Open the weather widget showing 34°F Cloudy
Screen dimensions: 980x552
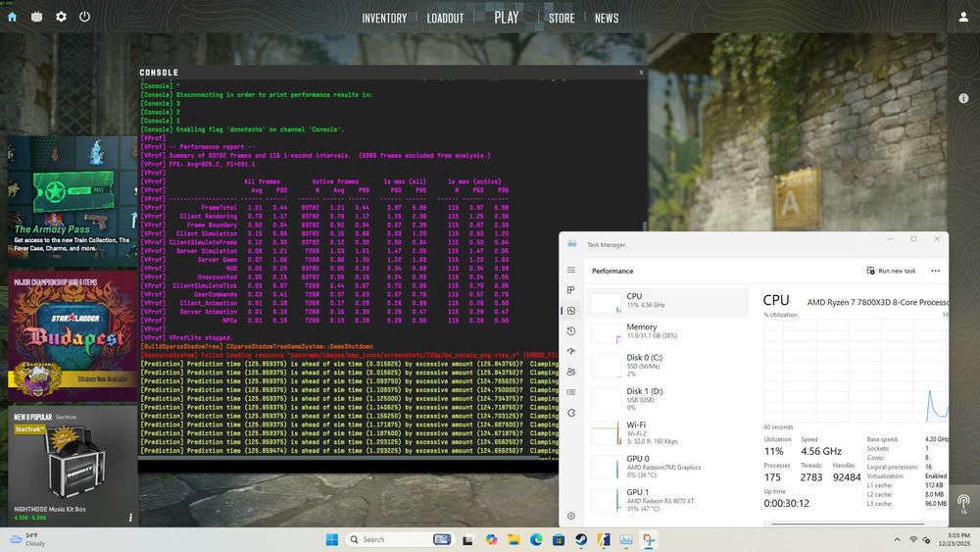27,539
